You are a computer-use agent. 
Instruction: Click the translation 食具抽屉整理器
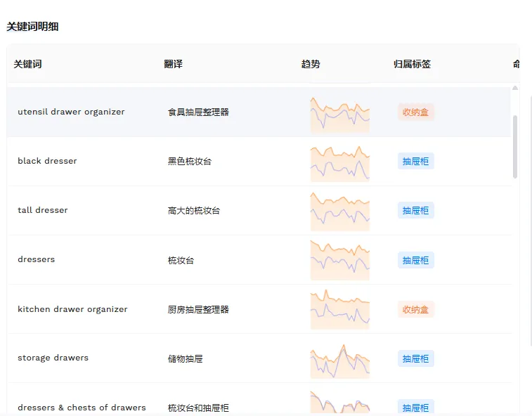point(198,112)
